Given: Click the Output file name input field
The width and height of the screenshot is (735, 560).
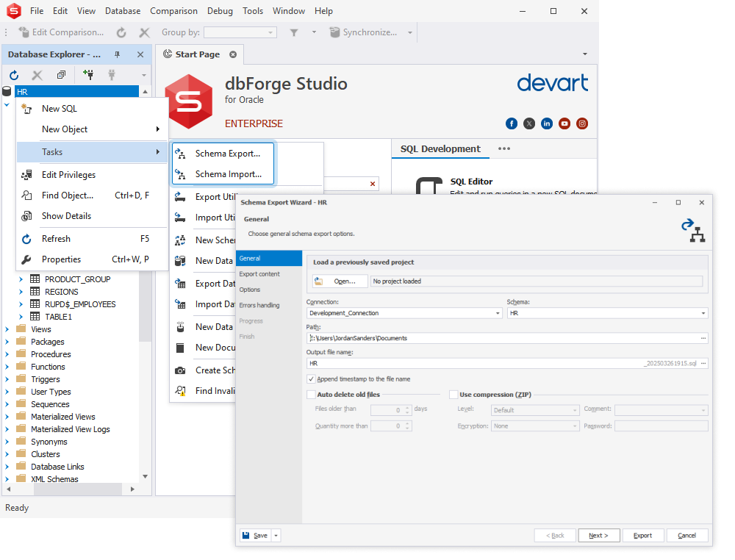Looking at the screenshot, I should pos(470,363).
